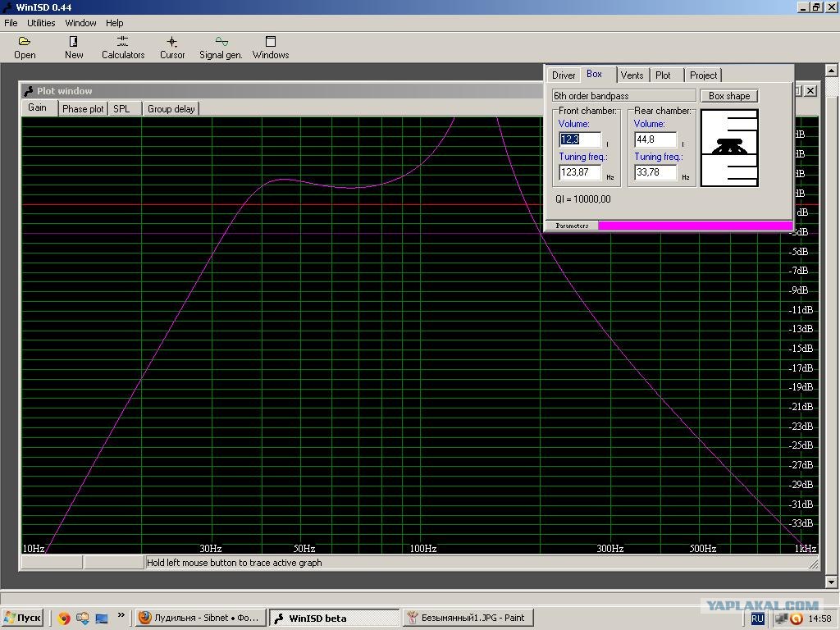This screenshot has height=630, width=840.
Task: Click the magenta color bar
Action: (695, 226)
